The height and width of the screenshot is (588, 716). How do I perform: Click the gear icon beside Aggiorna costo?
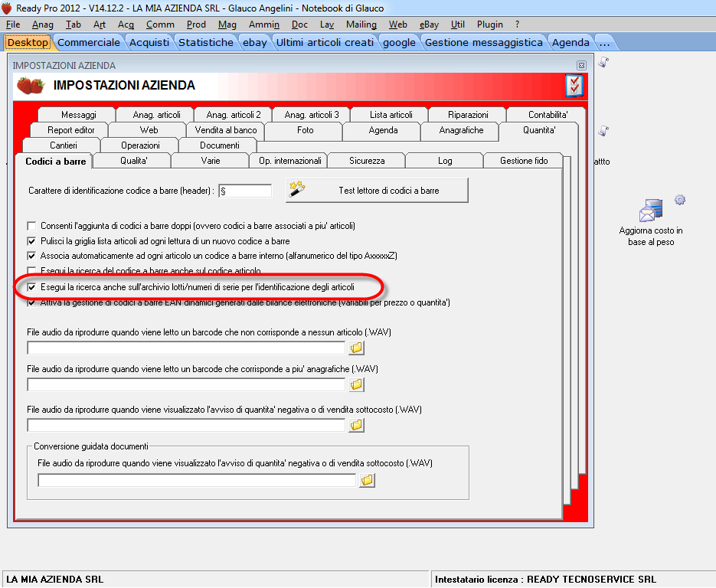point(680,200)
